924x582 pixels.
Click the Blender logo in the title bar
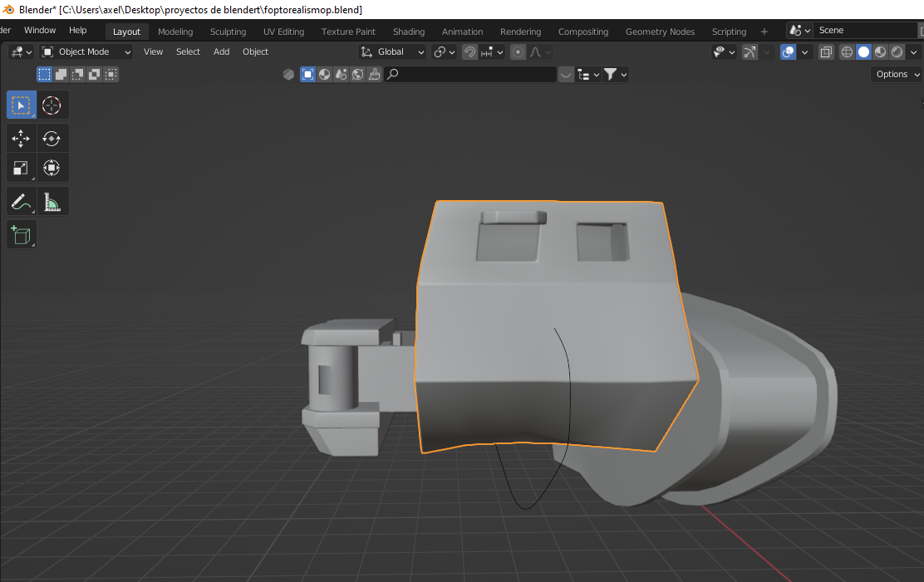pos(8,9)
